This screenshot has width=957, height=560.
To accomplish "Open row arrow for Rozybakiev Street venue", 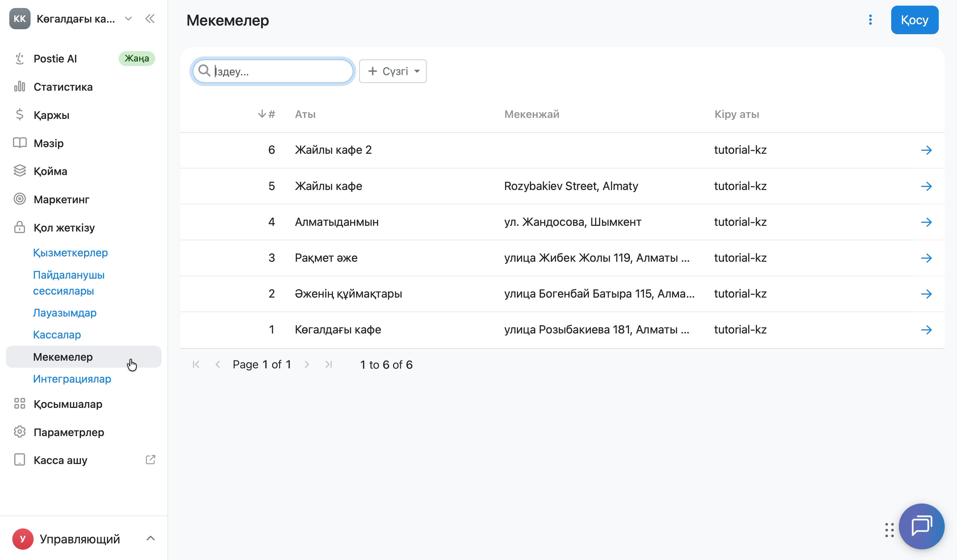I will pyautogui.click(x=926, y=186).
